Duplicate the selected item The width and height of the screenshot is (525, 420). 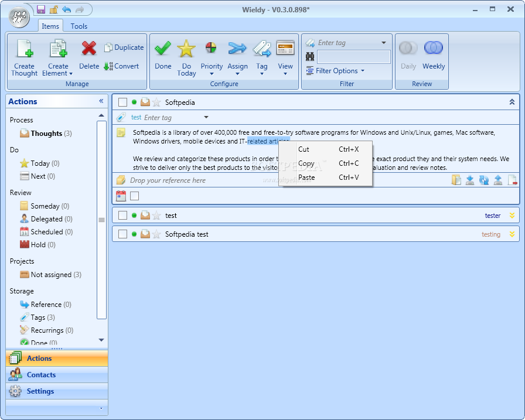[124, 47]
